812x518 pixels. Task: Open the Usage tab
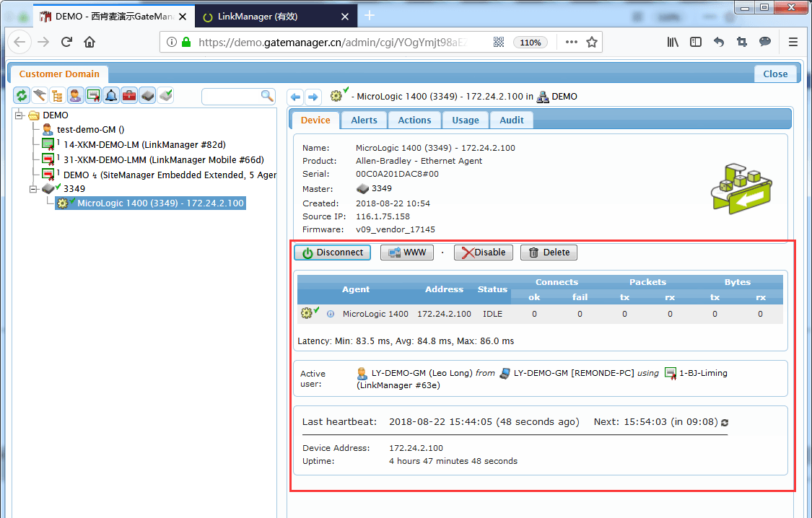(x=465, y=120)
